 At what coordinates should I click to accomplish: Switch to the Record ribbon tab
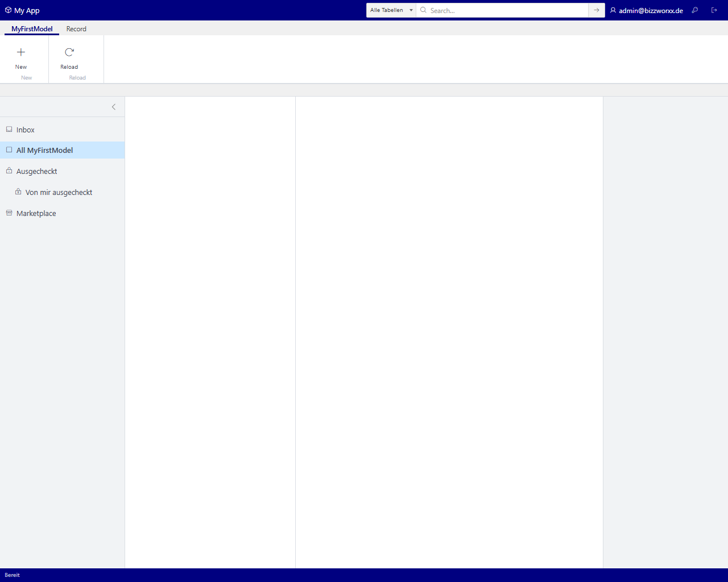tap(76, 29)
